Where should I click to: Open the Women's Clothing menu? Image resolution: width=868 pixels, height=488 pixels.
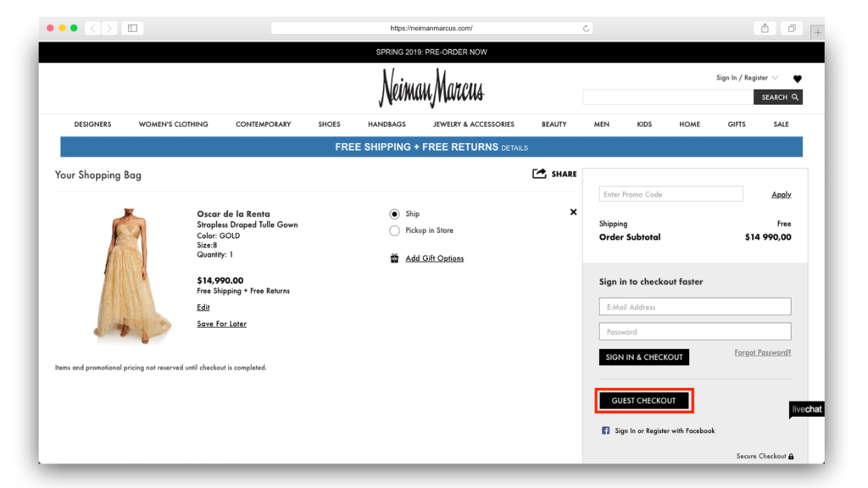pyautogui.click(x=173, y=125)
